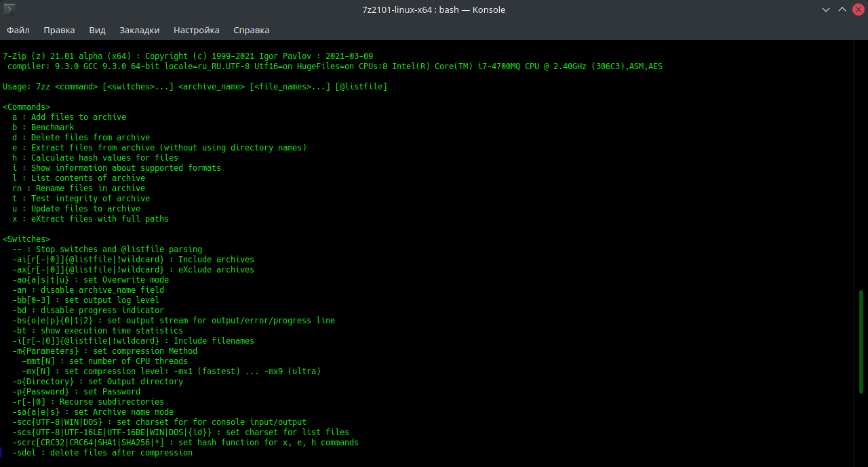
Task: Click 't : Test integrity of archive'
Action: pyautogui.click(x=81, y=199)
